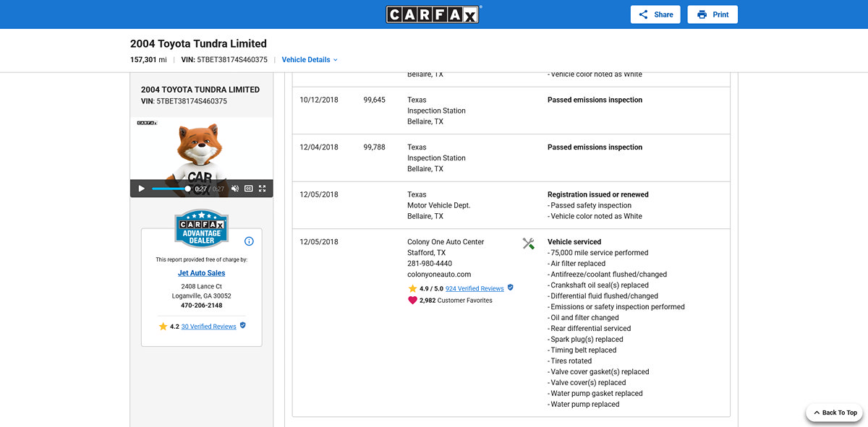
Task: Open the 924 Verified Reviews link
Action: tap(475, 289)
